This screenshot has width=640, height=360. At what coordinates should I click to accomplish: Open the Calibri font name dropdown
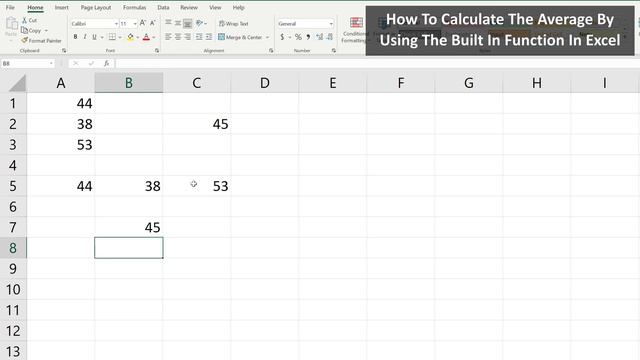tap(116, 24)
